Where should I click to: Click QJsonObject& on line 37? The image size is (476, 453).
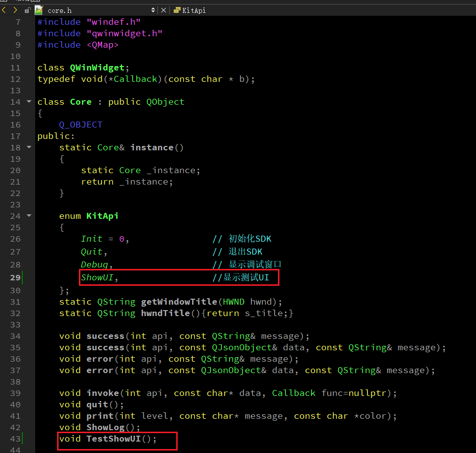234,371
